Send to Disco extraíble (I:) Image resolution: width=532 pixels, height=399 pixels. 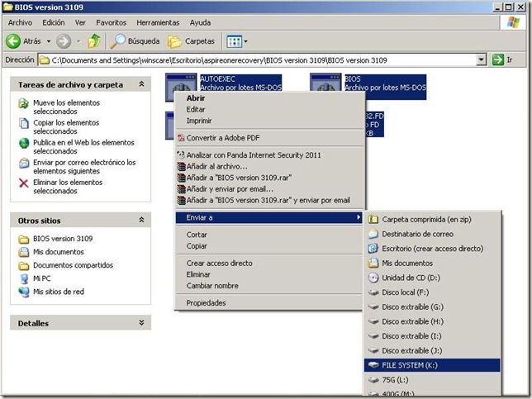pyautogui.click(x=432, y=336)
